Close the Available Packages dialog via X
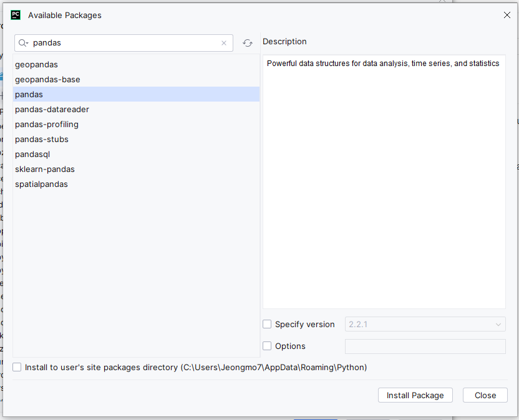519x420 pixels. click(x=507, y=15)
